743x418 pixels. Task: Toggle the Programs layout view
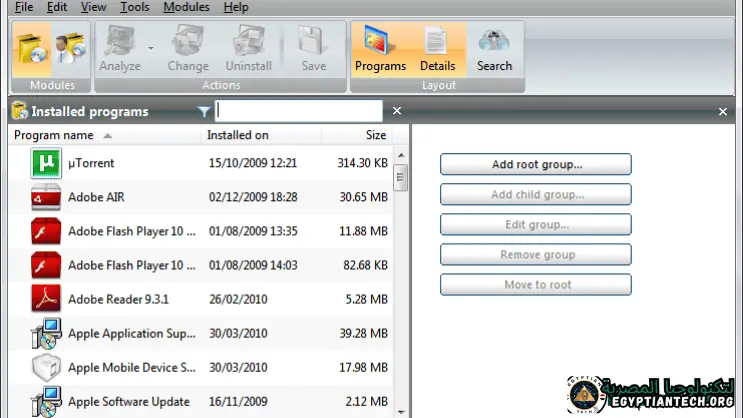point(381,49)
